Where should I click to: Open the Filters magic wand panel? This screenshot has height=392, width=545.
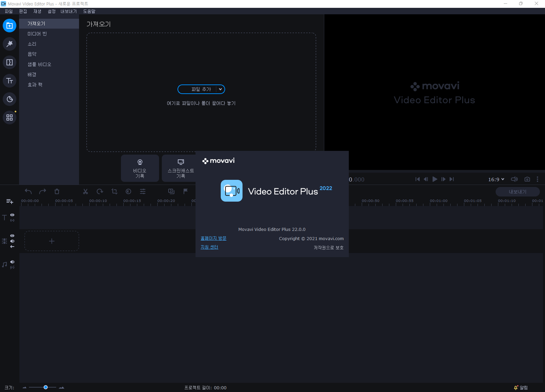coord(10,44)
